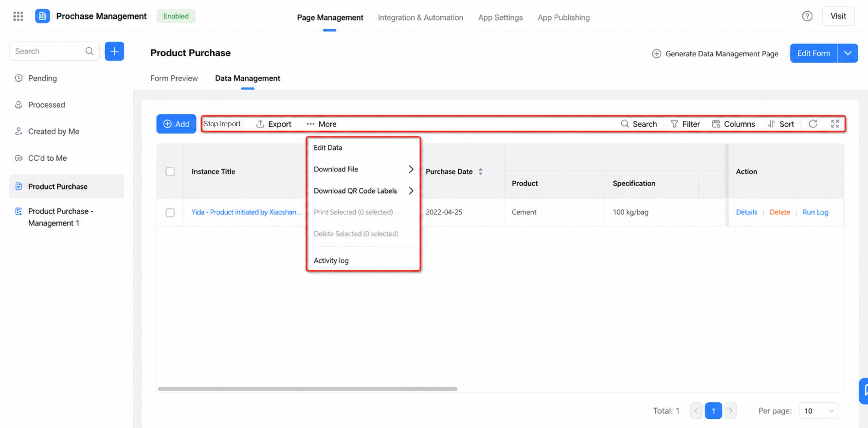Image resolution: width=868 pixels, height=428 pixels.
Task: Open the Run Log link
Action: 815,212
